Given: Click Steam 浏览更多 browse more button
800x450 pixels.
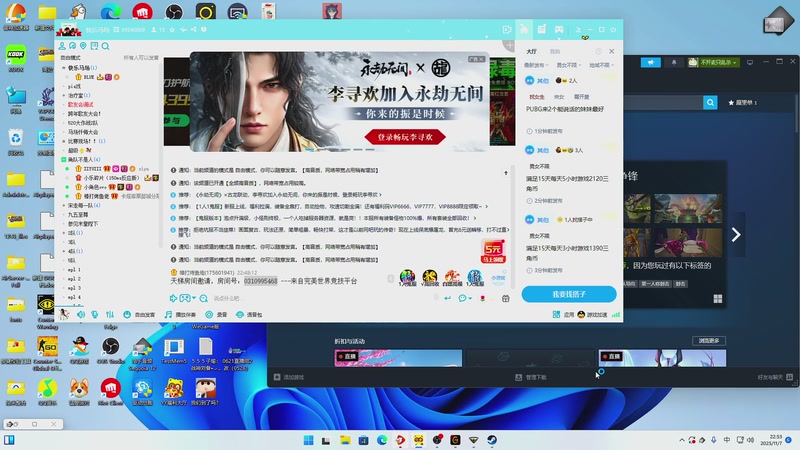Looking at the screenshot, I should tap(709, 340).
